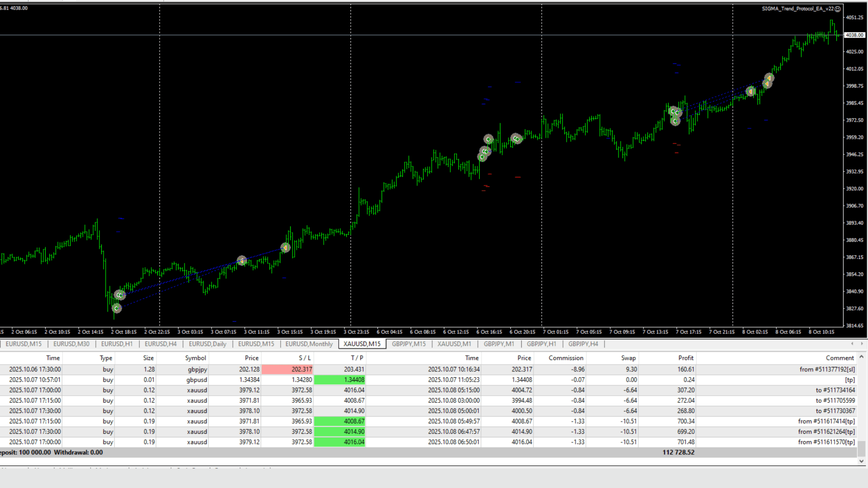Screen dimensions: 868x488
Task: Select the buy trade marker at the 2 Oct price low
Action: pyautogui.click(x=117, y=308)
